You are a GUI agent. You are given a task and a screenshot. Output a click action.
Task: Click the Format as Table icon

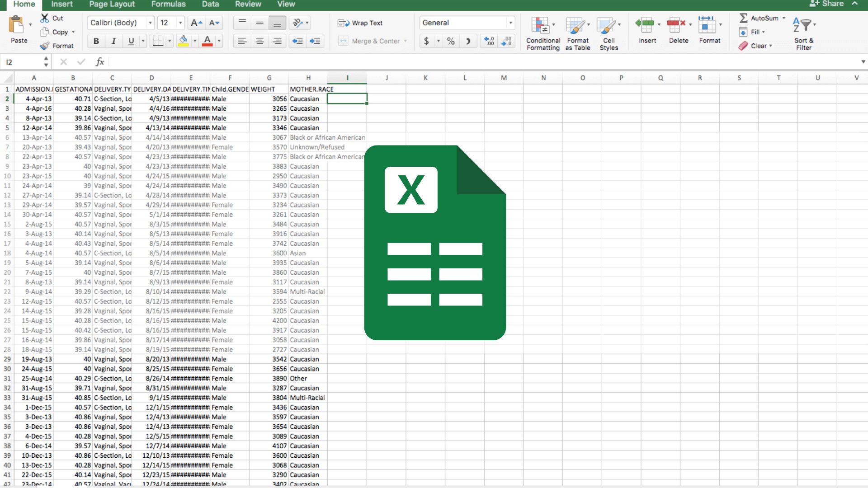[x=575, y=26]
